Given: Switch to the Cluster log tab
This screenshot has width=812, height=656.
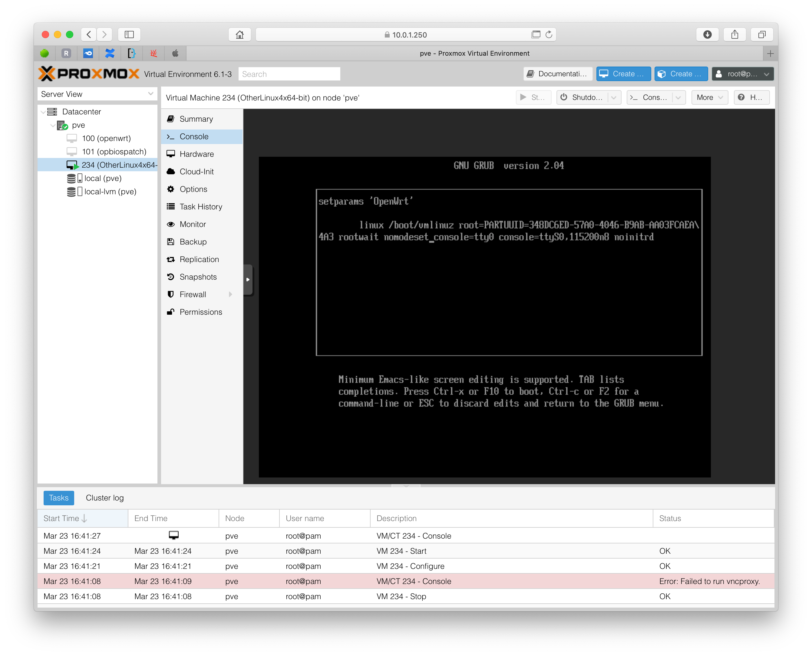Looking at the screenshot, I should tap(105, 498).
